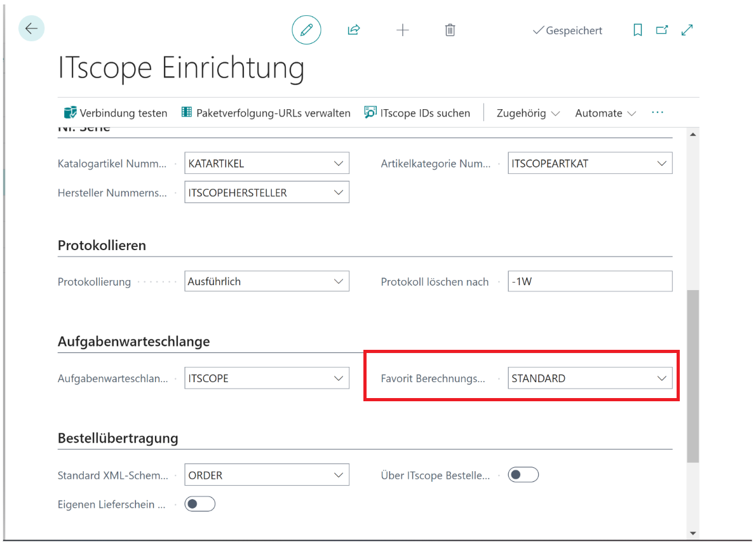Open the Favorit Berechnungs STANDARD dropdown
Image resolution: width=756 pixels, height=546 pixels.
[x=662, y=378]
